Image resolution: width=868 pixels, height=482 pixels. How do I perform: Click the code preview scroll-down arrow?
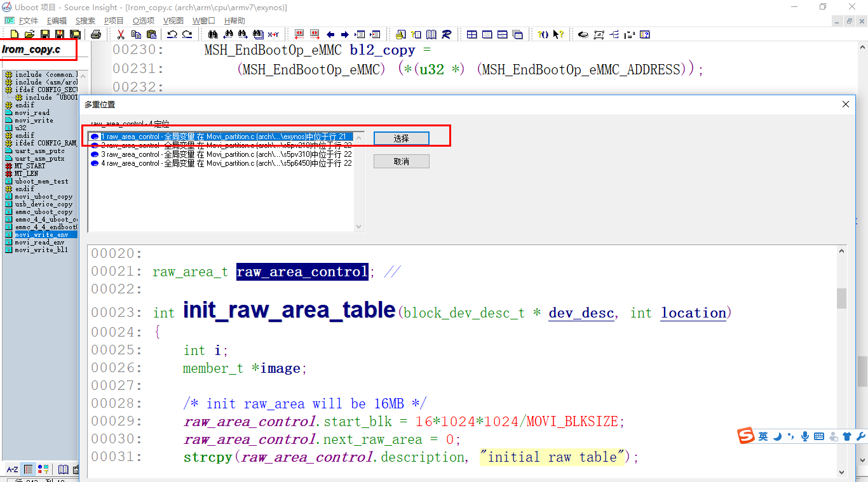pos(842,472)
